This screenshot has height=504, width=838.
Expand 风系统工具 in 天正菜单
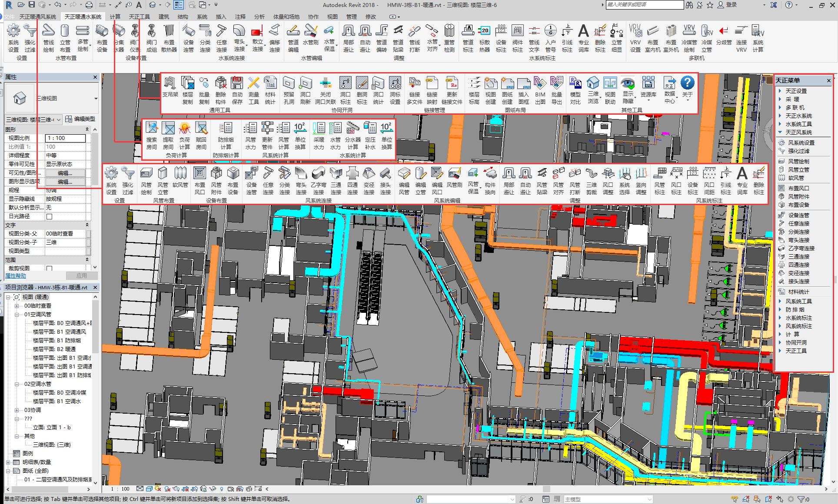pos(798,301)
